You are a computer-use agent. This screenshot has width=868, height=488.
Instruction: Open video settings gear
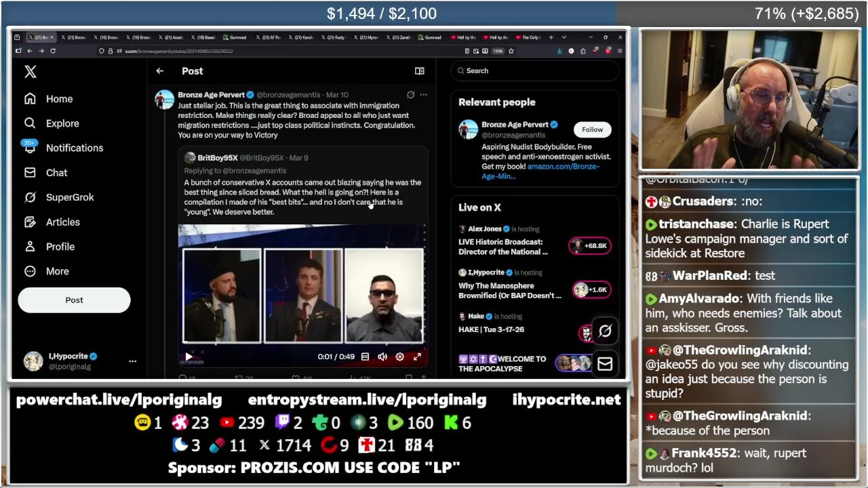point(400,357)
